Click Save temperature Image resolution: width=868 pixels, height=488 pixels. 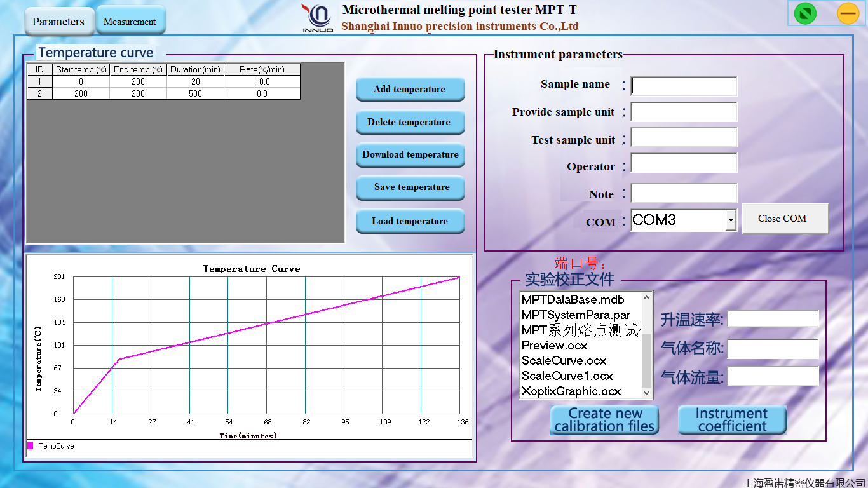point(410,187)
